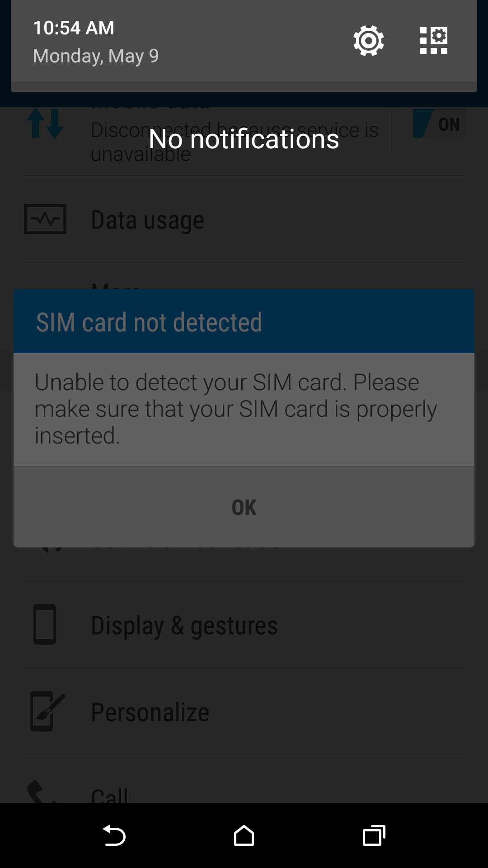Screen dimensions: 488x868
Task: Go to the home screen
Action: click(x=244, y=835)
